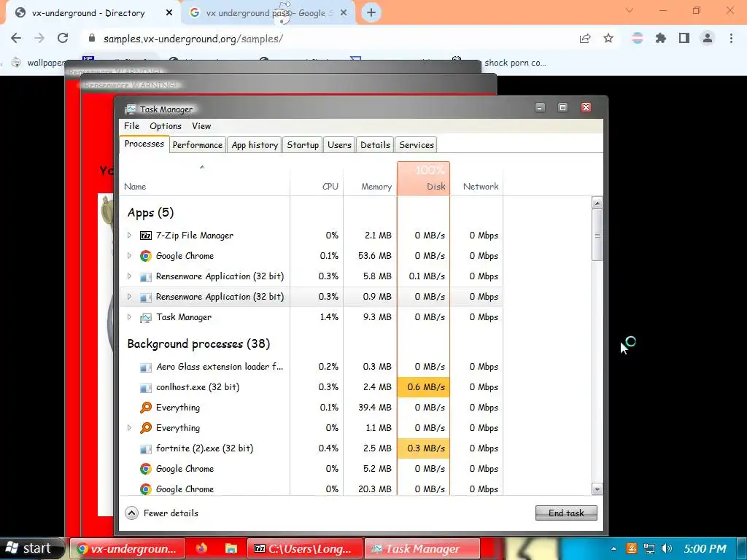Click Chrome's back navigation arrow

[16, 38]
